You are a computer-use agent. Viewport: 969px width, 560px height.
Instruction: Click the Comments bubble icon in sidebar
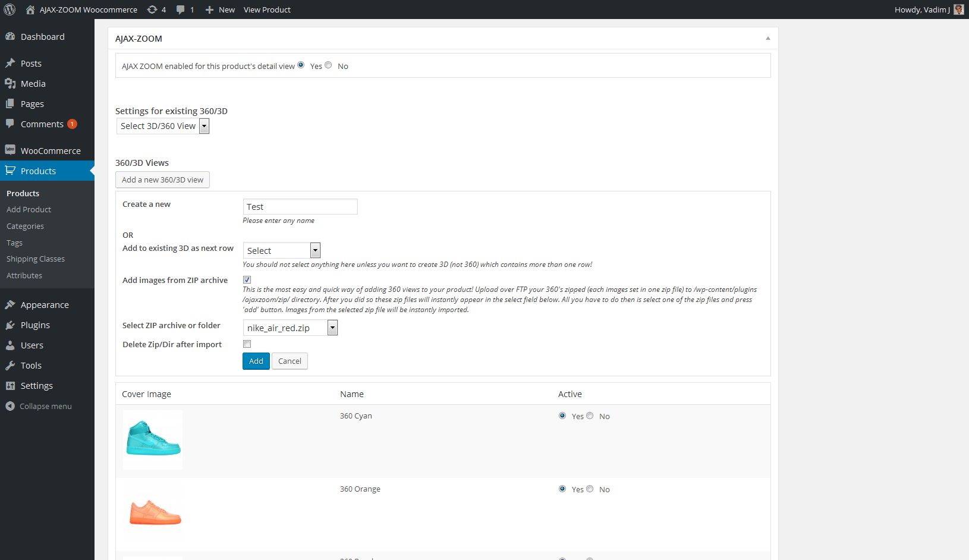pos(10,124)
